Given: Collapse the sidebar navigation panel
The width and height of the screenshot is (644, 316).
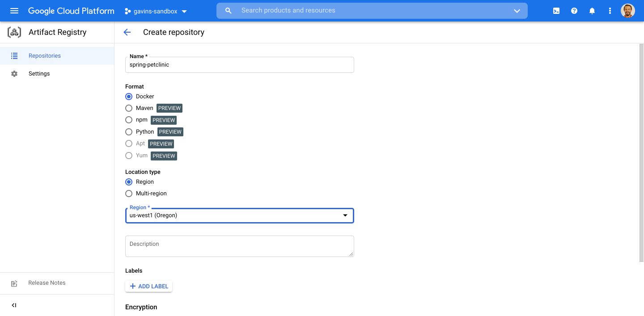Looking at the screenshot, I should (x=14, y=305).
